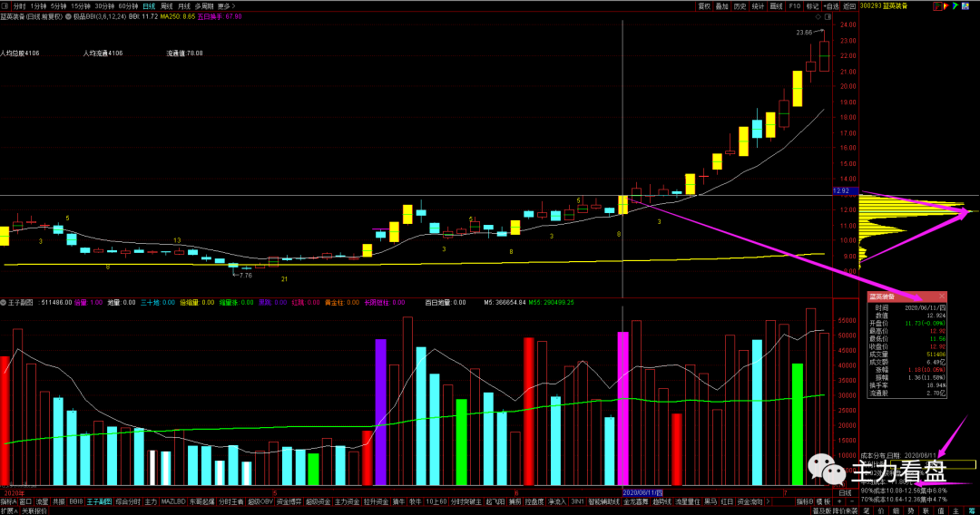
Task: Click the 指标B tab
Action: click(x=805, y=502)
